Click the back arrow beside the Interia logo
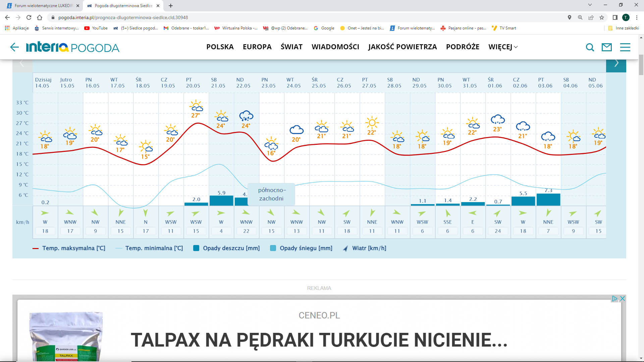This screenshot has width=644, height=362. (14, 47)
